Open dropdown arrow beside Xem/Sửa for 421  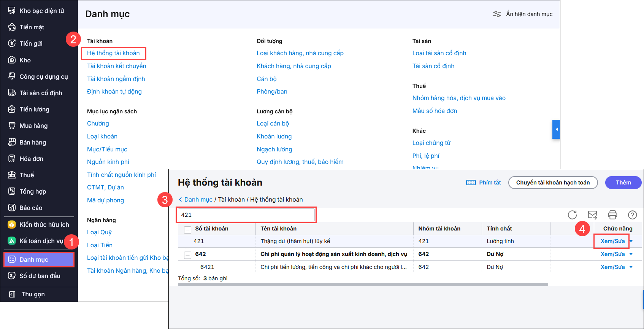[x=631, y=241]
